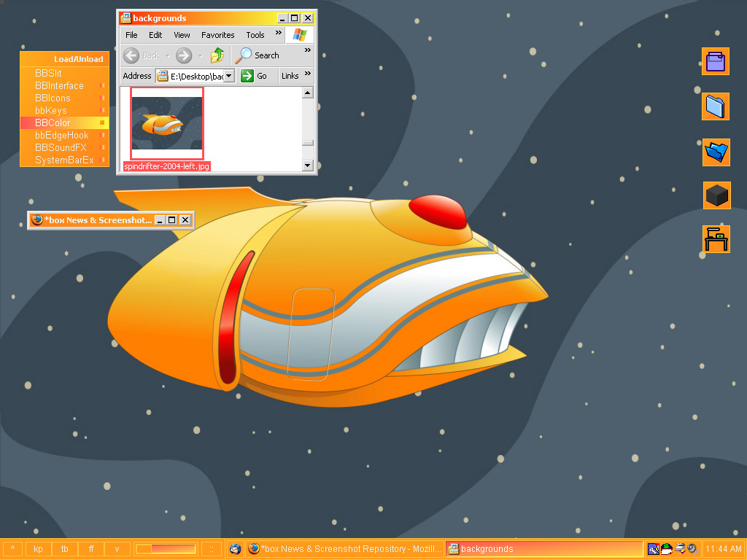Image resolution: width=747 pixels, height=560 pixels.
Task: Open the open blue folder desktop icon
Action: (716, 152)
